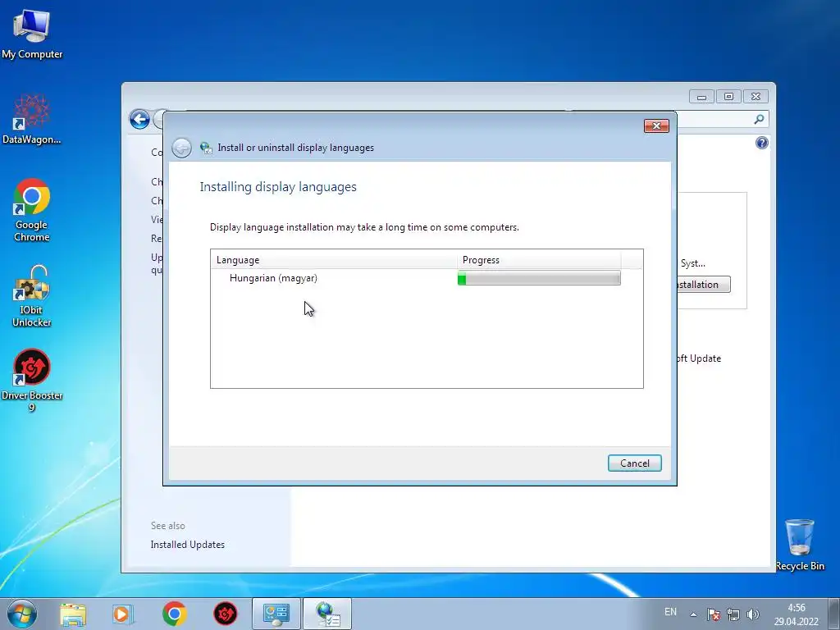Launch Driver Booster 9 from desktop
This screenshot has width=840, height=630.
coord(32,381)
